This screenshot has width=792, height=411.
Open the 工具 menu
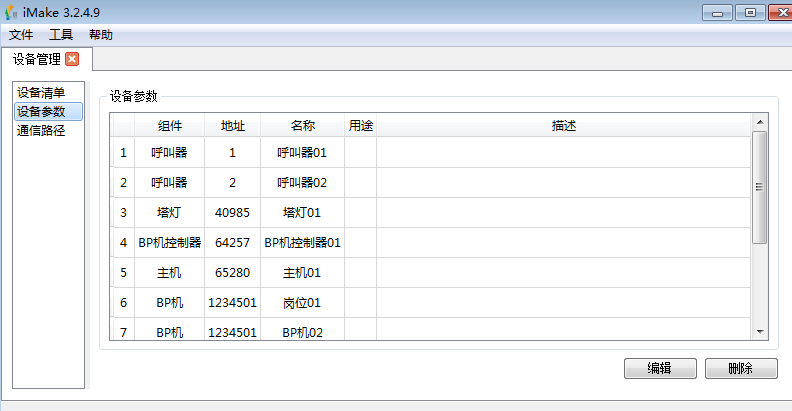tap(61, 35)
